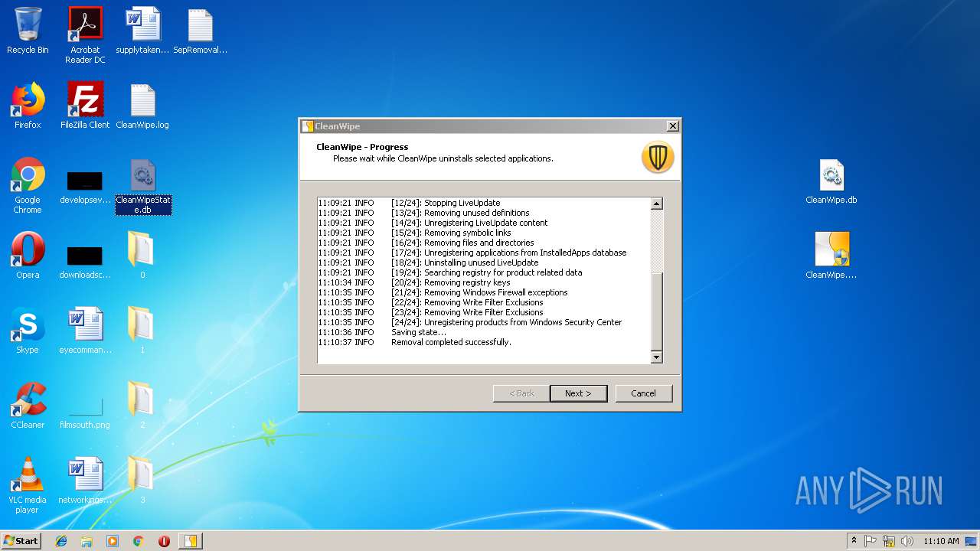Open the eyecomman Word document icon
The height and width of the screenshot is (551, 980).
pyautogui.click(x=85, y=331)
